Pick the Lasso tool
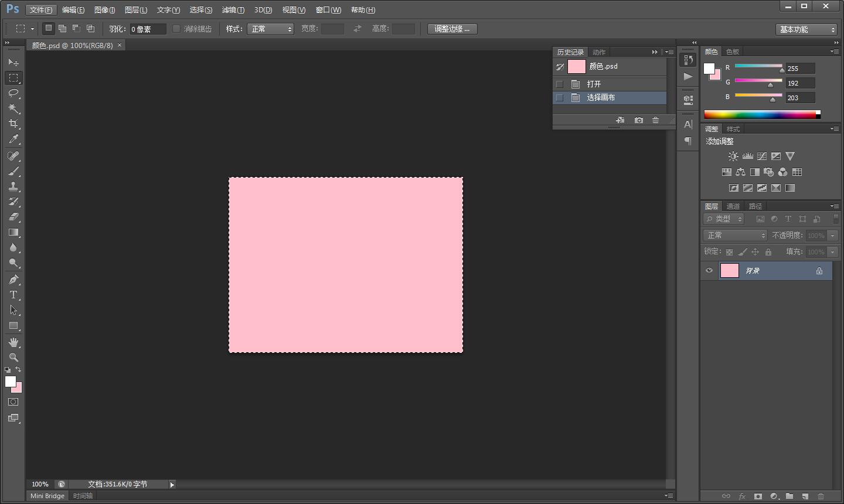Viewport: 844px width, 504px height. [x=13, y=93]
